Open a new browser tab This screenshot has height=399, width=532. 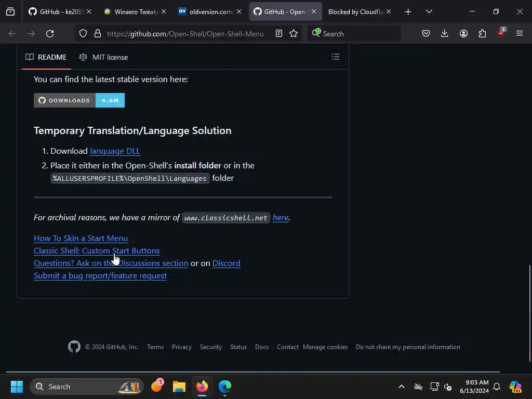(408, 12)
